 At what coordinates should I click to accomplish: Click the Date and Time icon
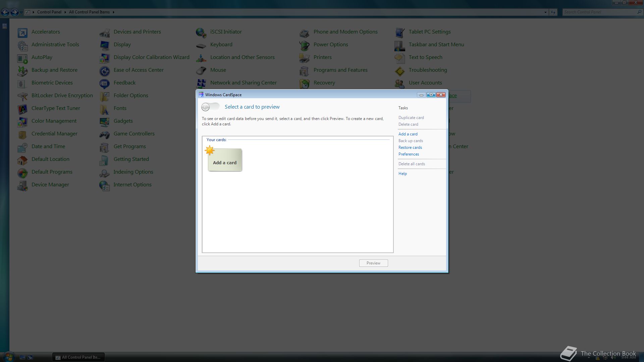[x=22, y=147]
